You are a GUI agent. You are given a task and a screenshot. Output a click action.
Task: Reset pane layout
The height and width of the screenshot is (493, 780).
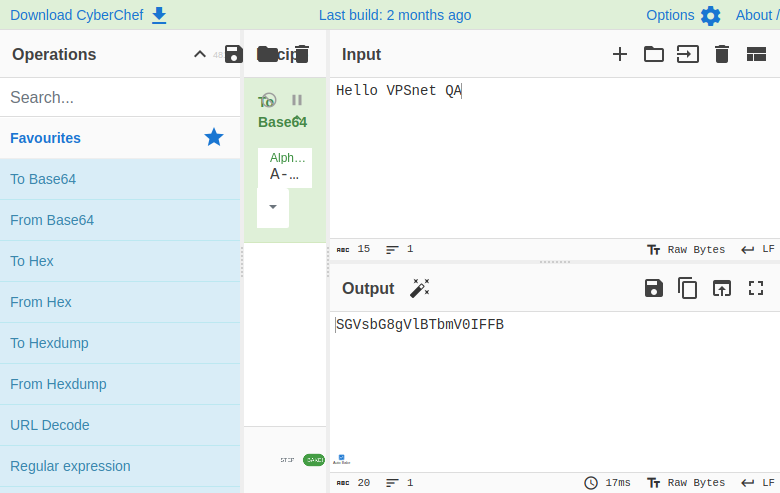(x=756, y=54)
